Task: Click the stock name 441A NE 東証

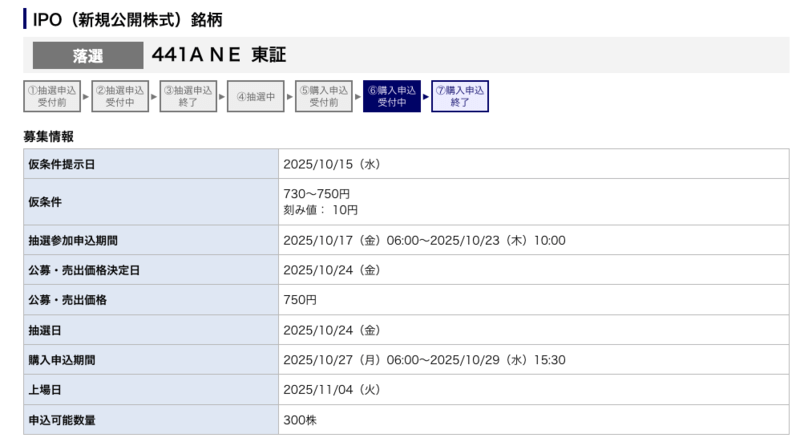Action: (x=219, y=55)
